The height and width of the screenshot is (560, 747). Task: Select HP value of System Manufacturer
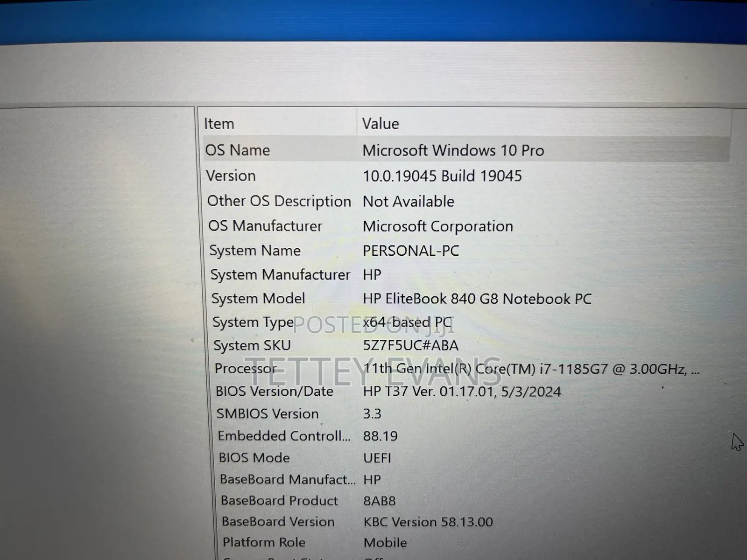372,274
